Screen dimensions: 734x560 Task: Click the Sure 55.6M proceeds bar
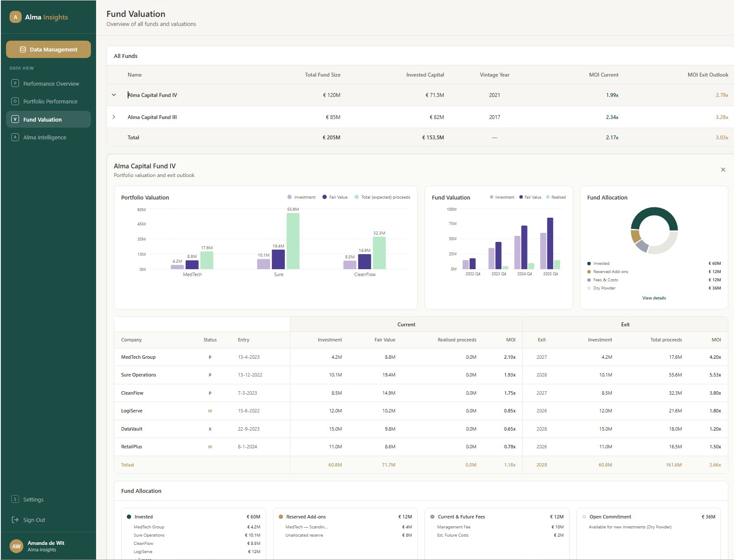click(x=293, y=241)
